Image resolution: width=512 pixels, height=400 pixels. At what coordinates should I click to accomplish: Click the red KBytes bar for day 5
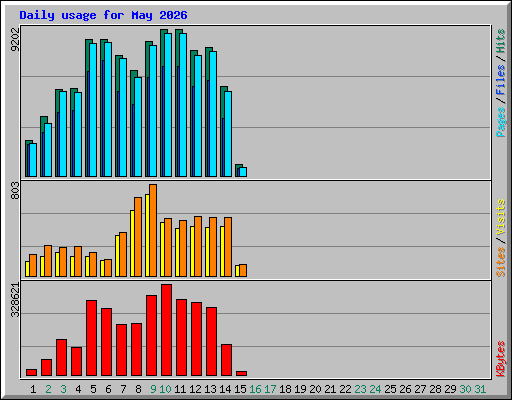click(92, 338)
